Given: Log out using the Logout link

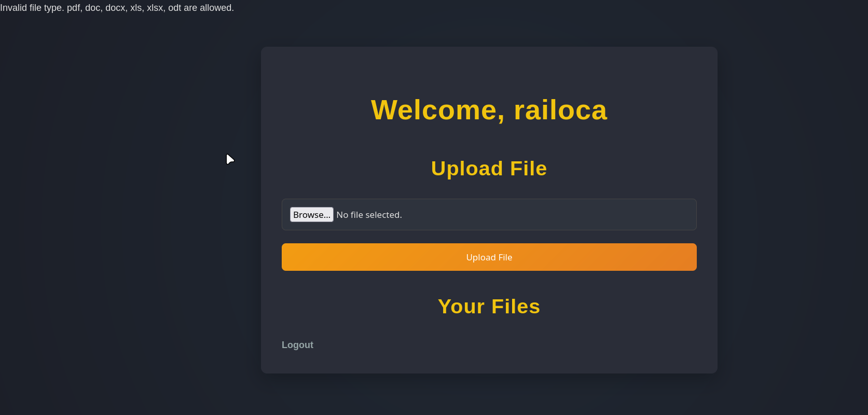Looking at the screenshot, I should 297,345.
